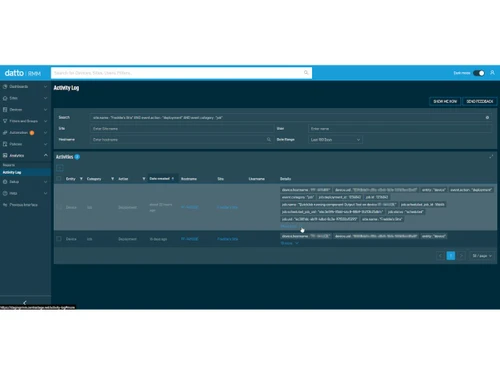The image size is (500, 375).
Task: Click the Filters and Groups funnel icon
Action: coord(5,121)
